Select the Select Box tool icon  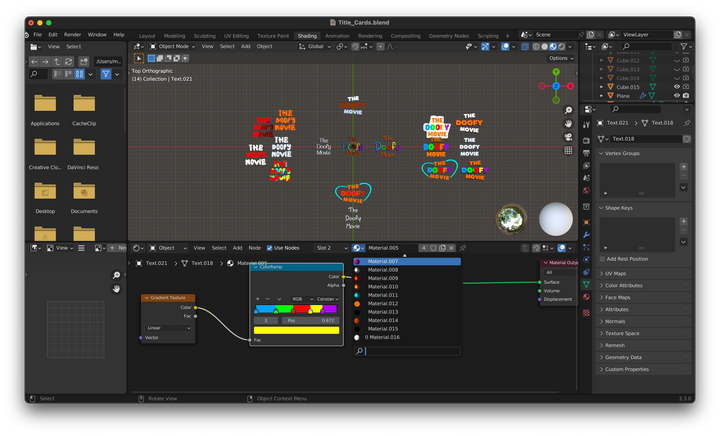click(139, 58)
